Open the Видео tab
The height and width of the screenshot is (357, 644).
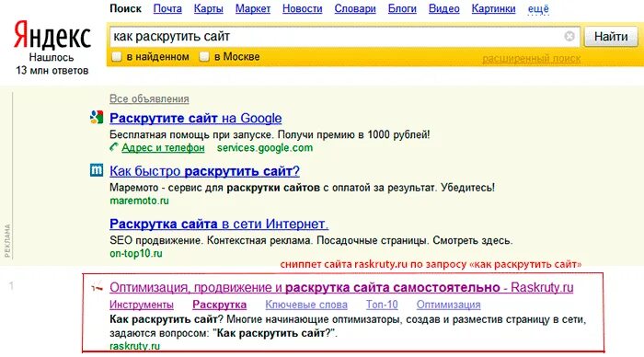point(444,8)
